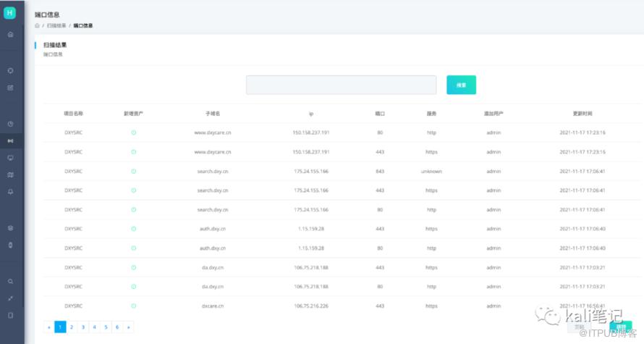Select the monitor icon in sidebar

pos(10,157)
